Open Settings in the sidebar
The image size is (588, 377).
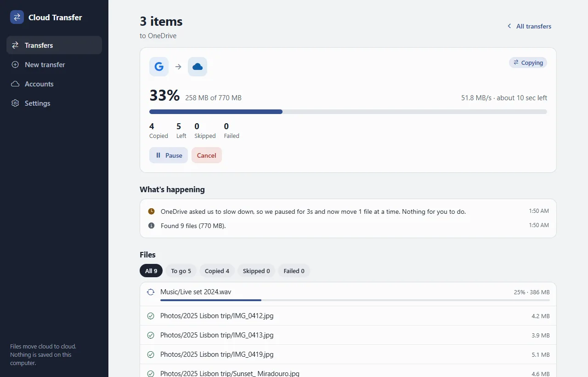pyautogui.click(x=54, y=103)
